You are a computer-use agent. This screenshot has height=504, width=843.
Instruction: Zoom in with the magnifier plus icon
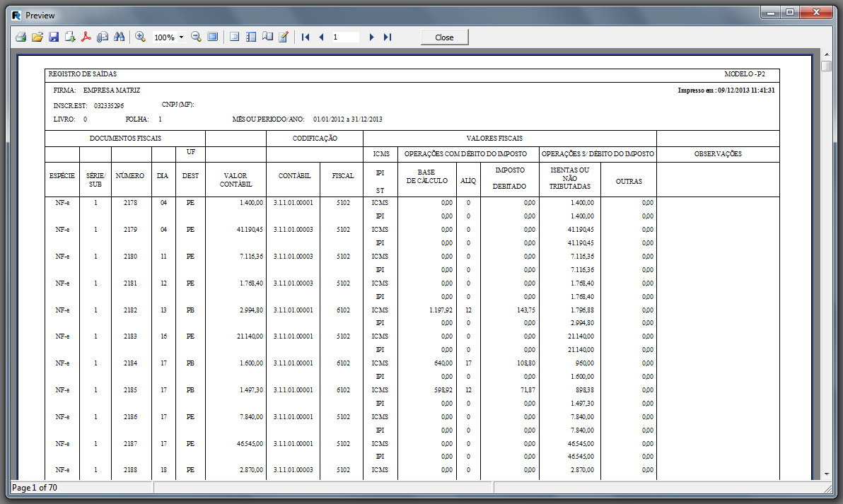140,37
